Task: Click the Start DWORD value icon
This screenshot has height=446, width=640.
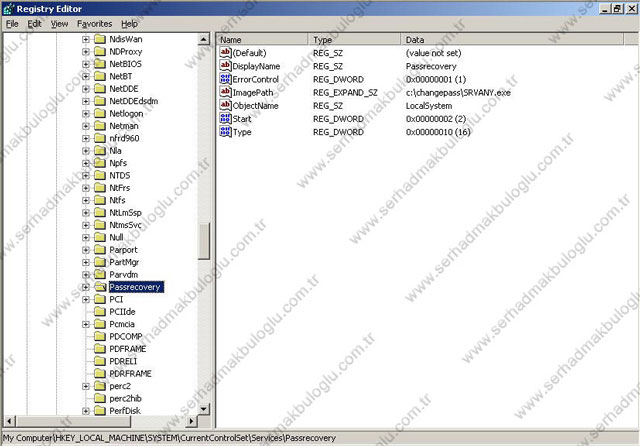Action: 225,119
